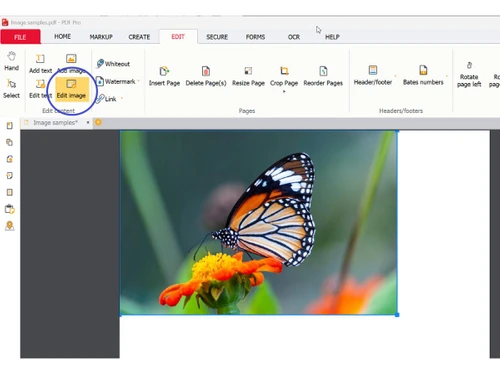Click the highlighted Edit image tool
The height and width of the screenshot is (375, 500).
point(71,89)
